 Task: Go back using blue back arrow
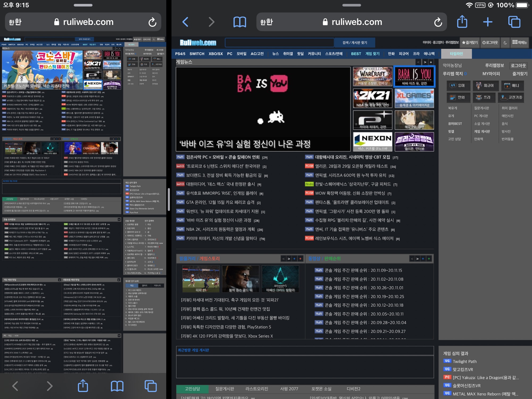point(185,22)
